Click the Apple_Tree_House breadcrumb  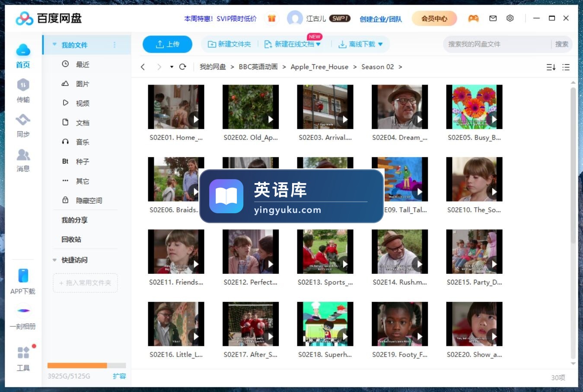pos(319,67)
